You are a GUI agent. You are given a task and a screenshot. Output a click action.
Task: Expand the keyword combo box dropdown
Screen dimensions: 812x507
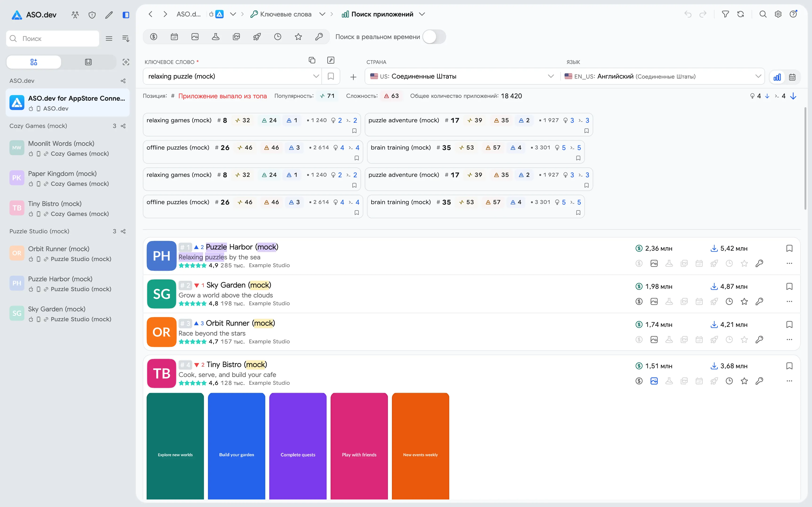pyautogui.click(x=316, y=76)
